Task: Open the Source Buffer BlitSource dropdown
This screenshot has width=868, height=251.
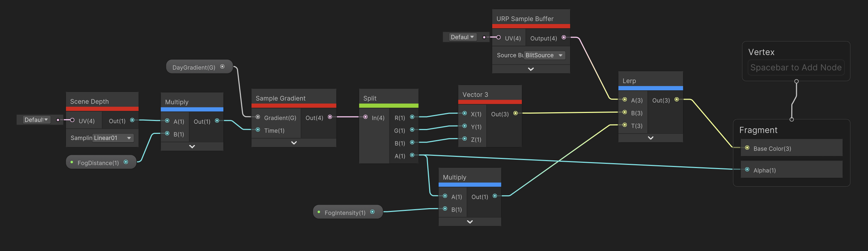Action: pyautogui.click(x=545, y=55)
